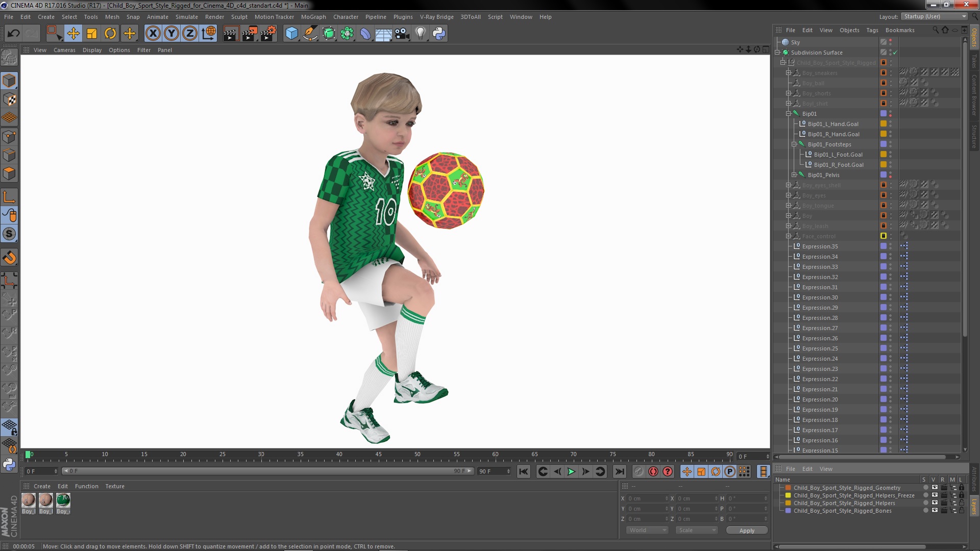
Task: Open the File menu
Action: 9,17
